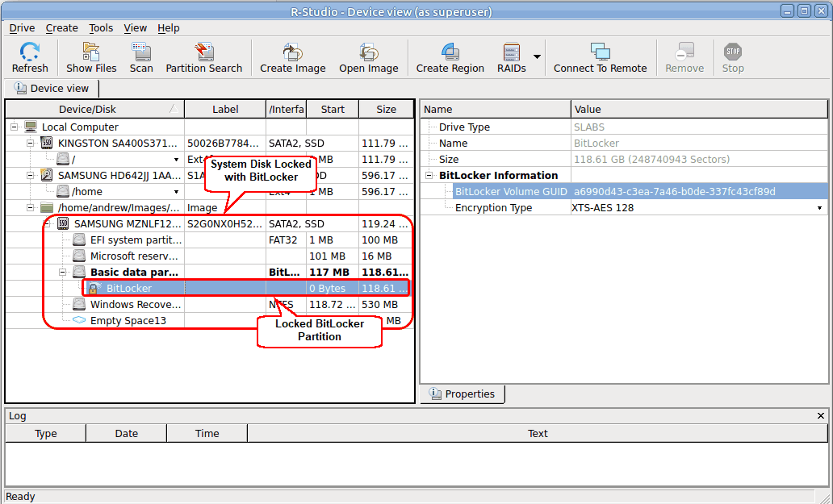
Task: Select the Local Computer icon
Action: tap(31, 127)
